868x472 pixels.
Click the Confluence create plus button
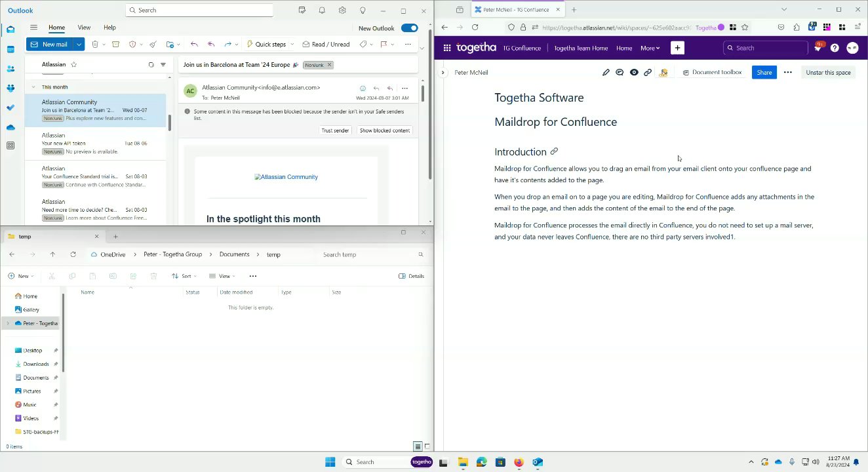[x=677, y=48]
